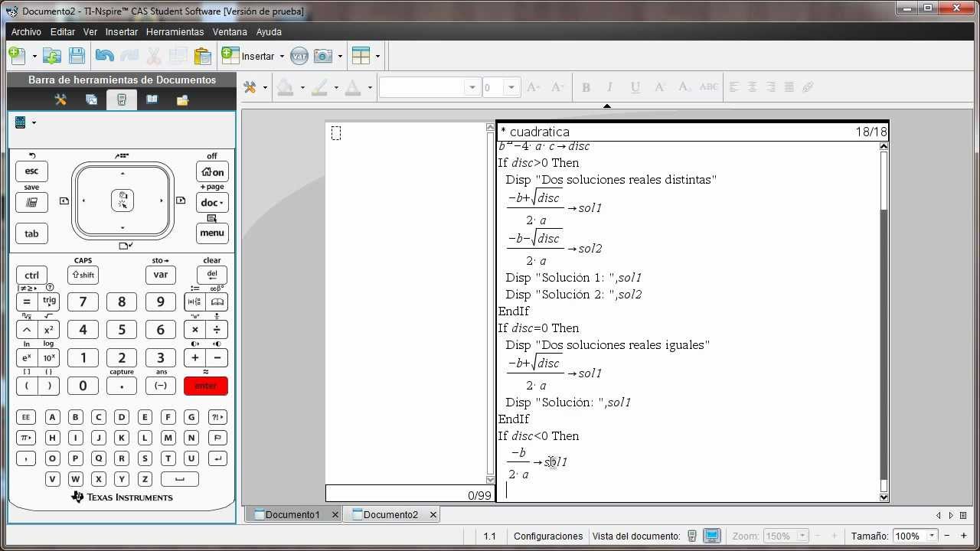
Task: Toggle subscript formatting
Action: pos(684,87)
